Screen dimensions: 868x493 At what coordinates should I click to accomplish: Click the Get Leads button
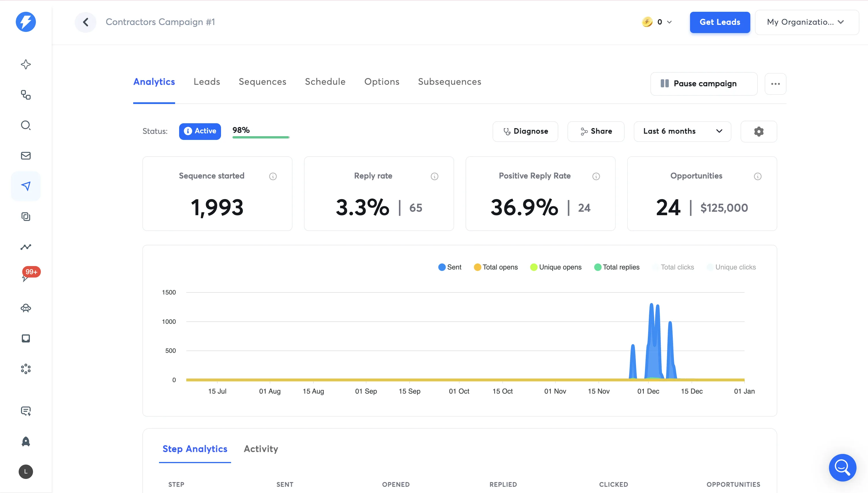pos(720,22)
